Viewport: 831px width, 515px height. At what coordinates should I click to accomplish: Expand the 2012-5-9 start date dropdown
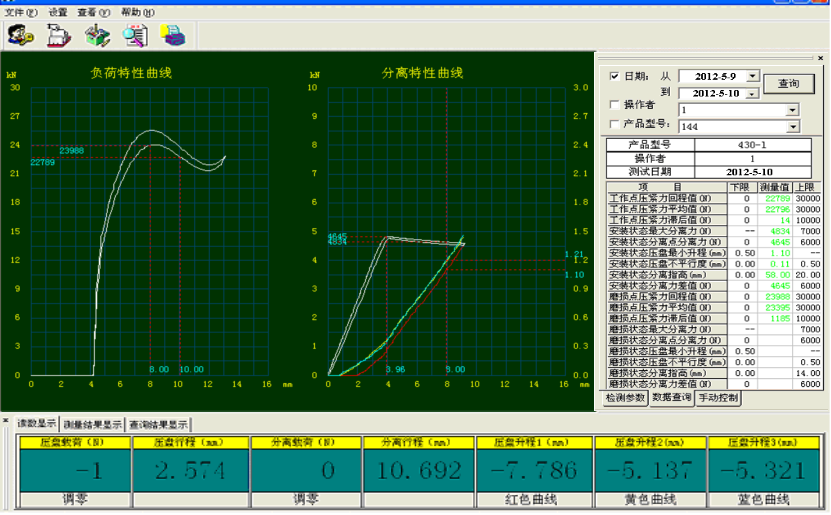pyautogui.click(x=753, y=76)
